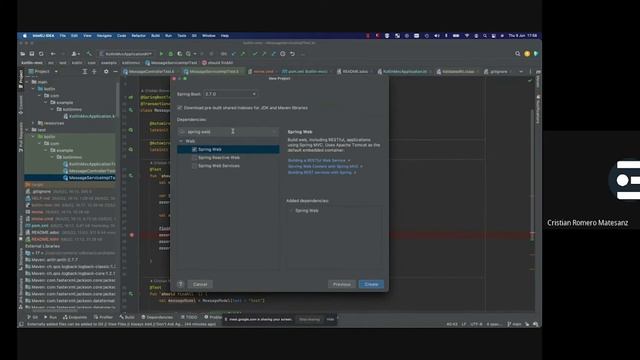This screenshot has width=640, height=360.
Task: Check the Spring Reactive Web checkbox
Action: tap(194, 158)
